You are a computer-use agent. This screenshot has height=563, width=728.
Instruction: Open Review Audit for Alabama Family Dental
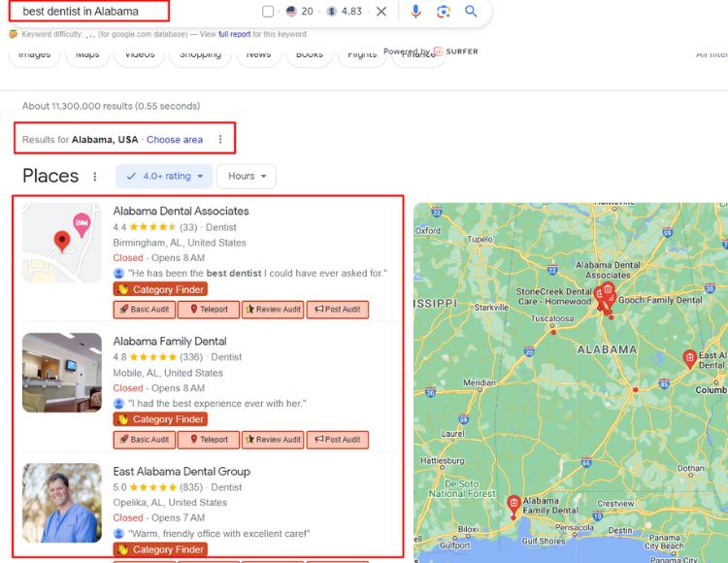coord(273,440)
